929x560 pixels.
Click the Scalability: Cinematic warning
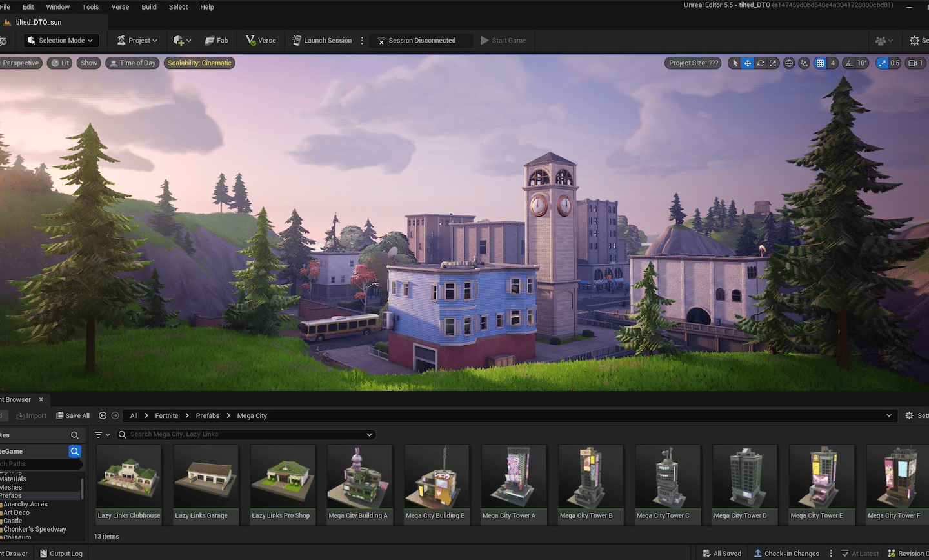coord(199,63)
